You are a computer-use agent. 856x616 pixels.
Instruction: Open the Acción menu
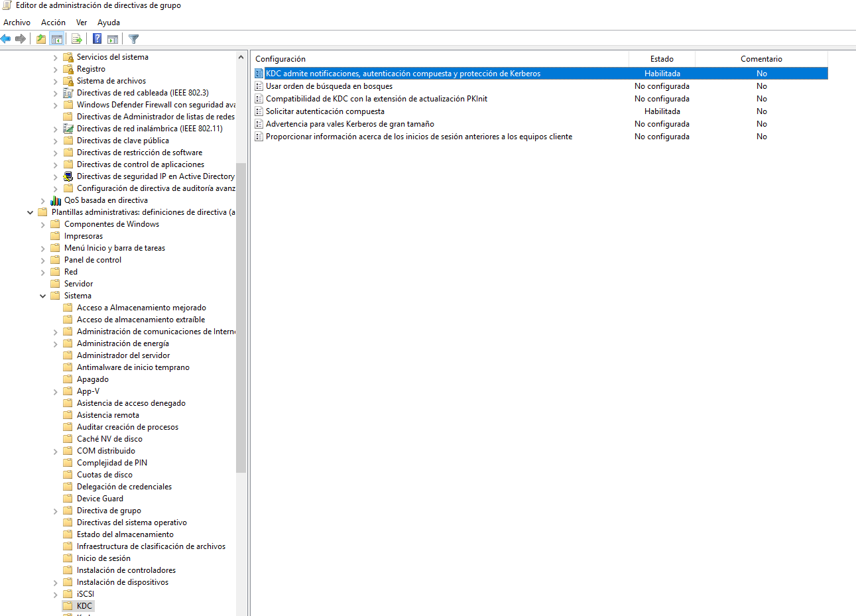click(53, 23)
